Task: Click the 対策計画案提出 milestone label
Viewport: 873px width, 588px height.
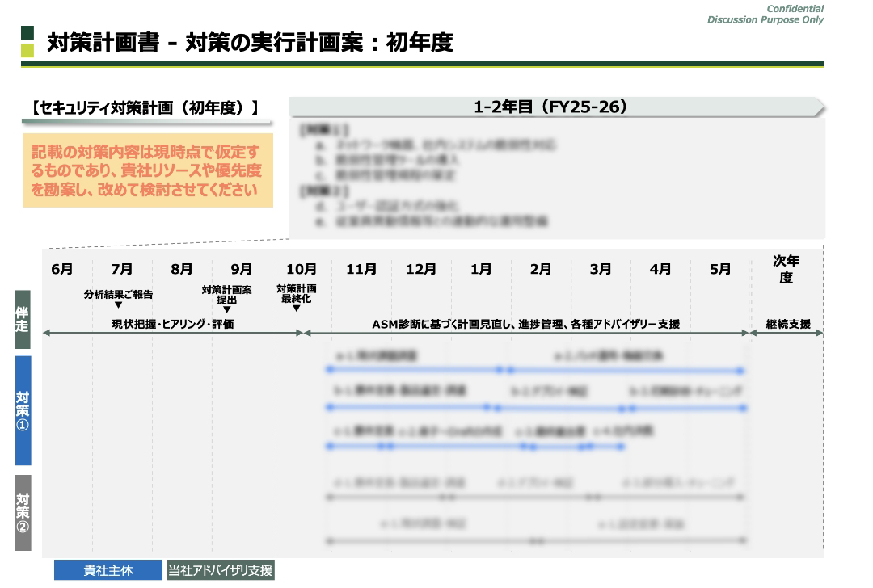Action: pos(226,295)
